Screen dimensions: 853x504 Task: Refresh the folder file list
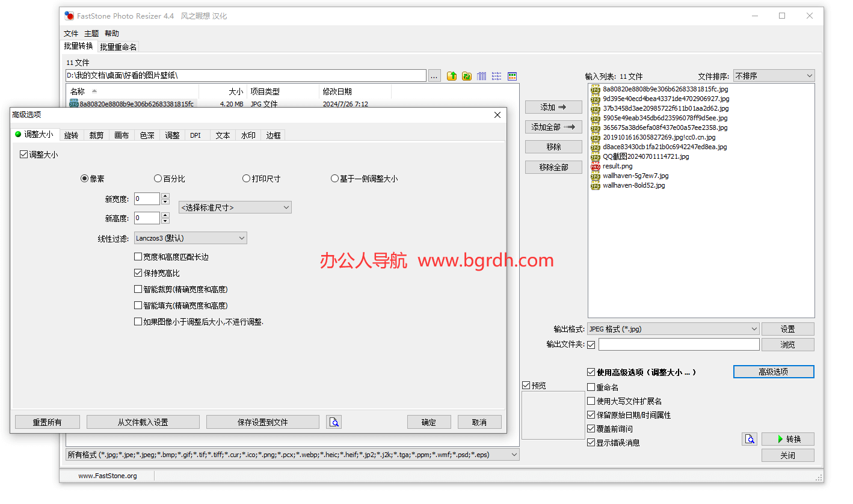[466, 76]
